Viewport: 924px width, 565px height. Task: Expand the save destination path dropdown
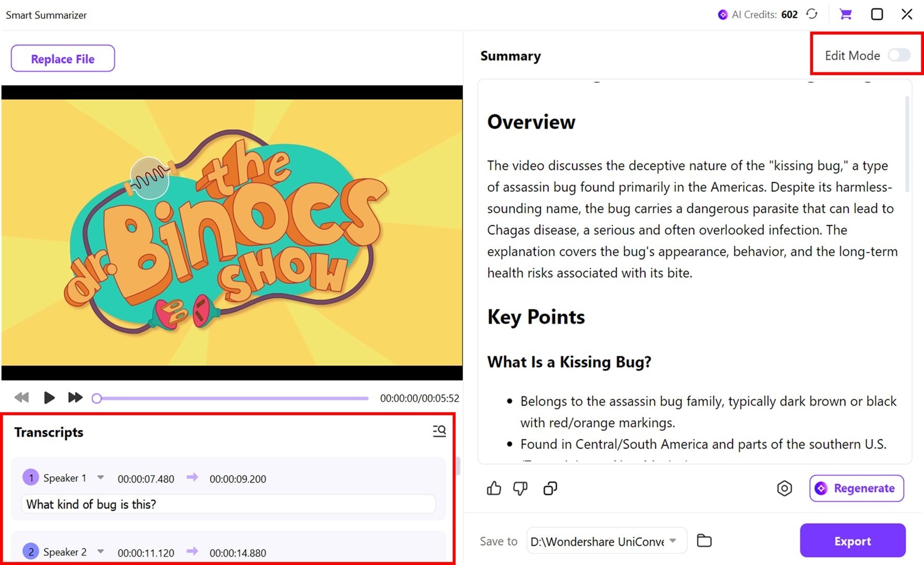point(674,541)
